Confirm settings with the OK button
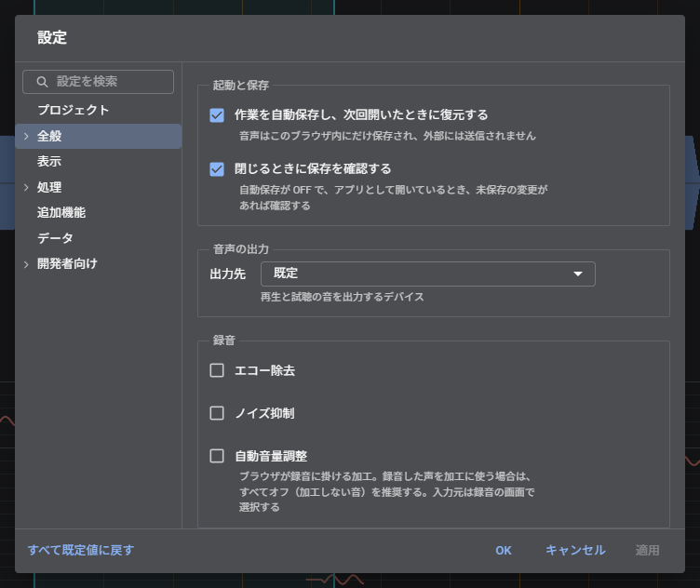Screen dimensions: 700x588 [x=504, y=551]
